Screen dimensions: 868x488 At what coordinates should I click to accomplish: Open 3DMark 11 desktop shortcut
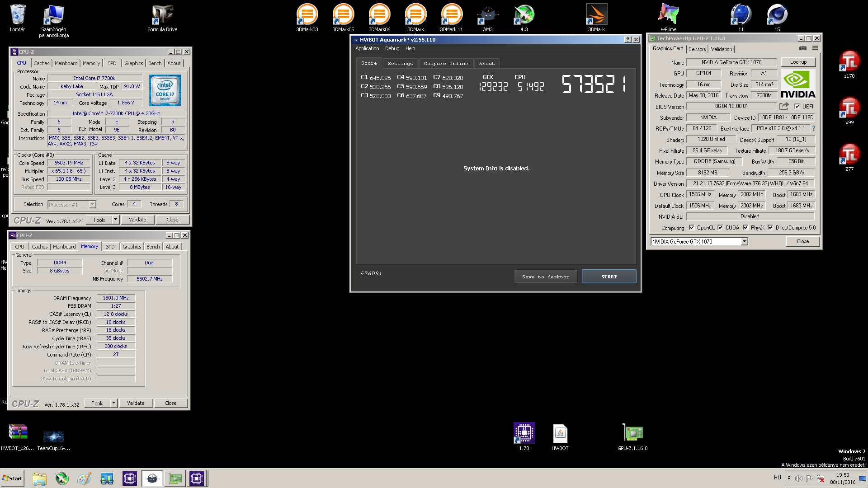(x=452, y=18)
